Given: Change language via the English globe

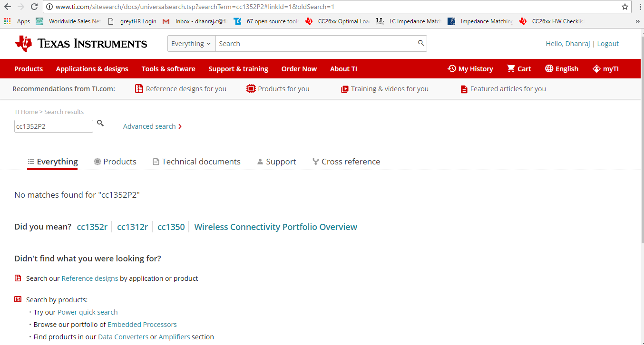Looking at the screenshot, I should coord(562,69).
